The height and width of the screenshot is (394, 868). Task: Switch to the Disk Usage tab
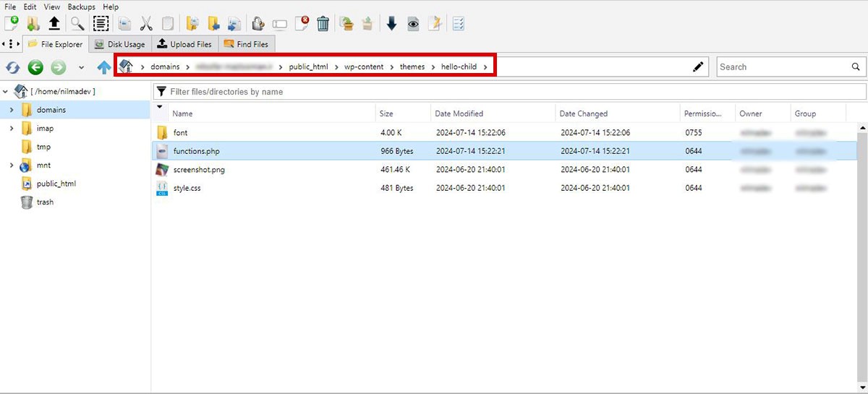[120, 44]
